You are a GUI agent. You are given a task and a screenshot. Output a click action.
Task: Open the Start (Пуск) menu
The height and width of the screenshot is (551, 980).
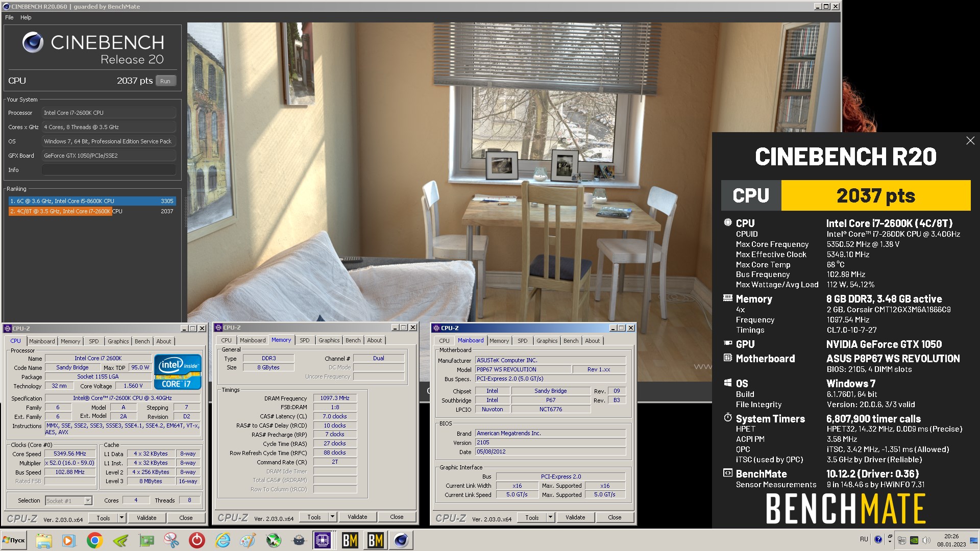click(14, 540)
